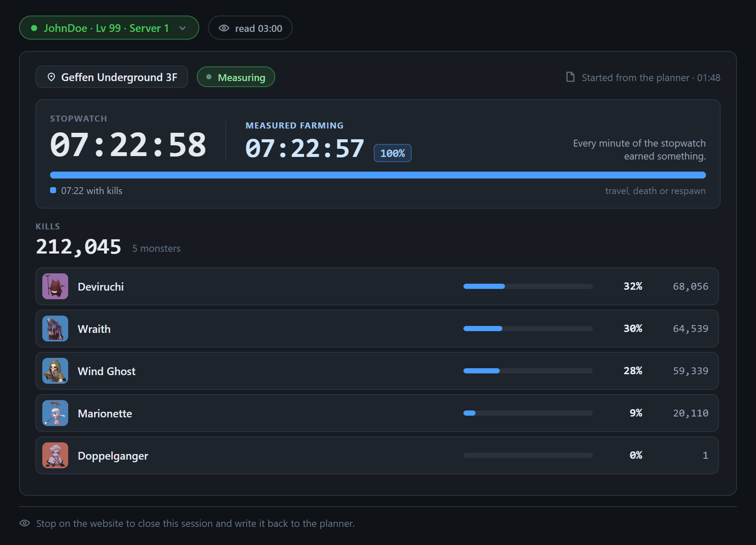The height and width of the screenshot is (545, 756).
Task: Select the Wraith name in the kills list
Action: [x=94, y=329]
